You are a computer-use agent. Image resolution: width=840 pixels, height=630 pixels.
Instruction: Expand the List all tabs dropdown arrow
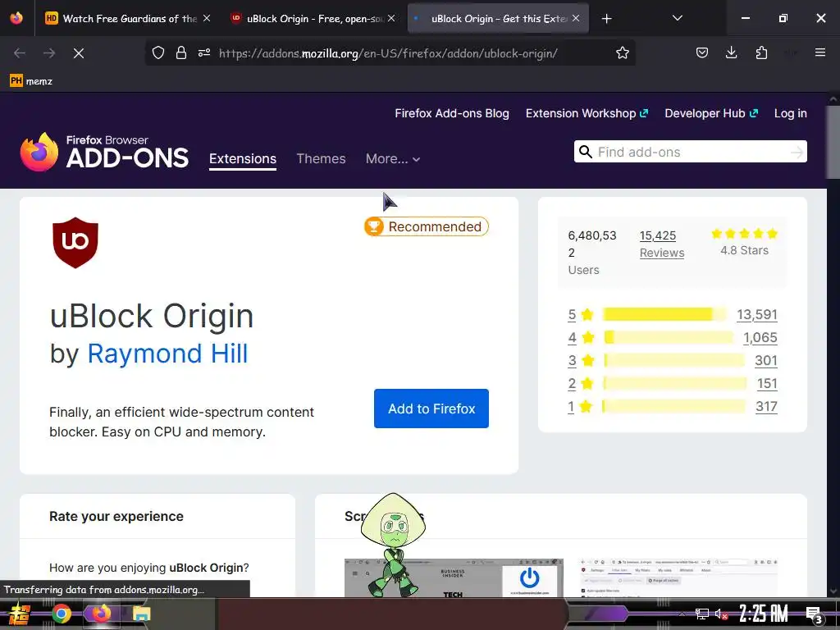[x=677, y=18]
